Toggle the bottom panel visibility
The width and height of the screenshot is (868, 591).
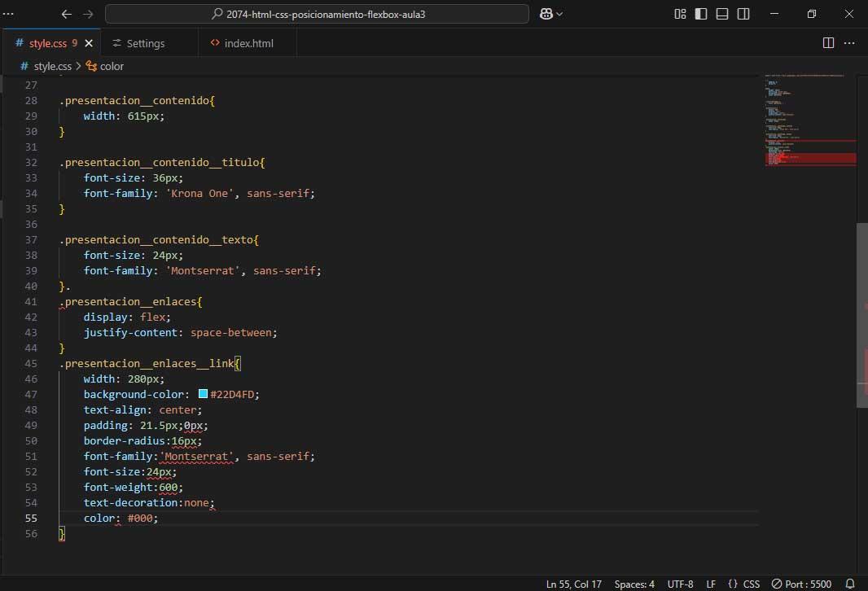coord(722,14)
